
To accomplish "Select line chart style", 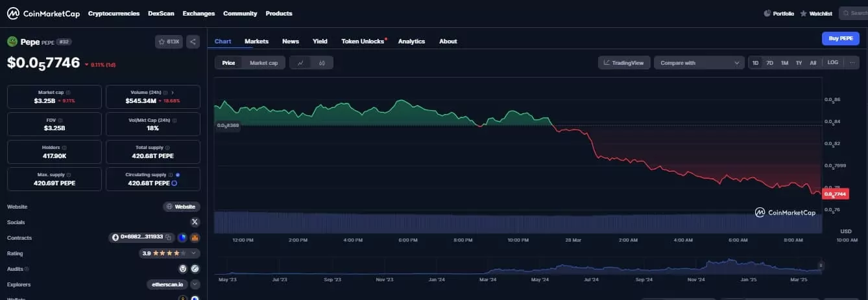I will [300, 63].
